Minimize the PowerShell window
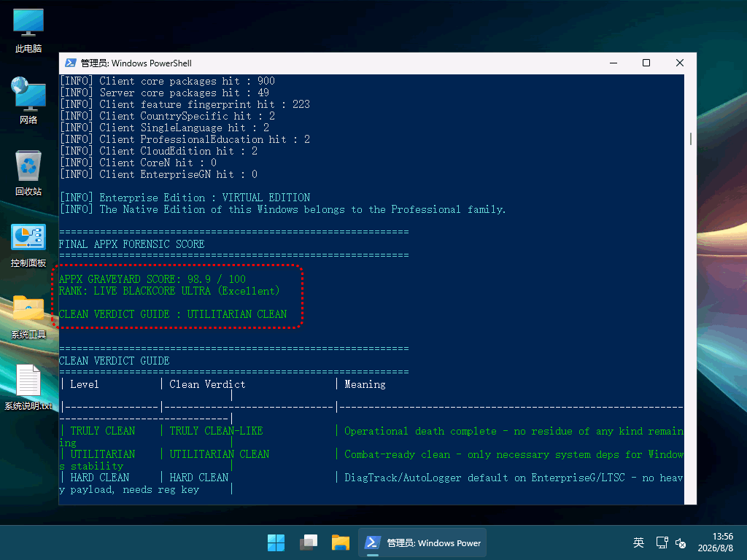This screenshot has height=560, width=747. tap(614, 63)
